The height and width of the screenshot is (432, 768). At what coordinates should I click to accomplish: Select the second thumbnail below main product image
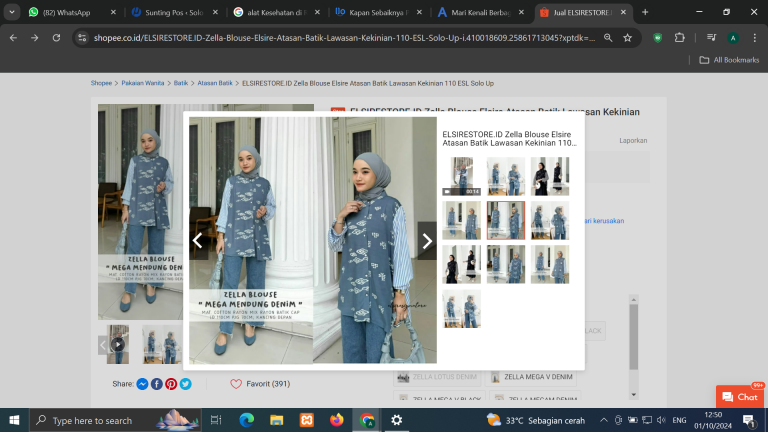tap(162, 344)
